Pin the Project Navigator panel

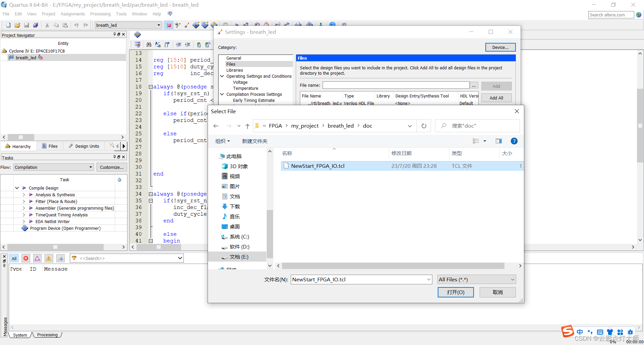(x=114, y=34)
